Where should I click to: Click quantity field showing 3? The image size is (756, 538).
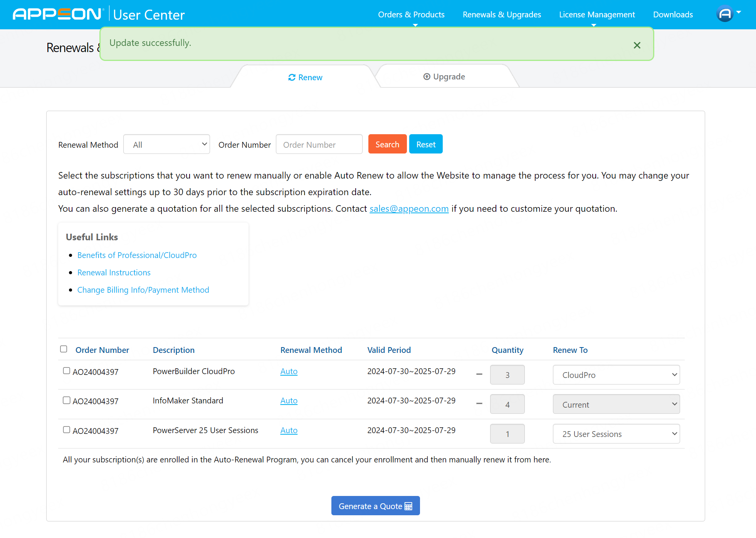pyautogui.click(x=507, y=375)
